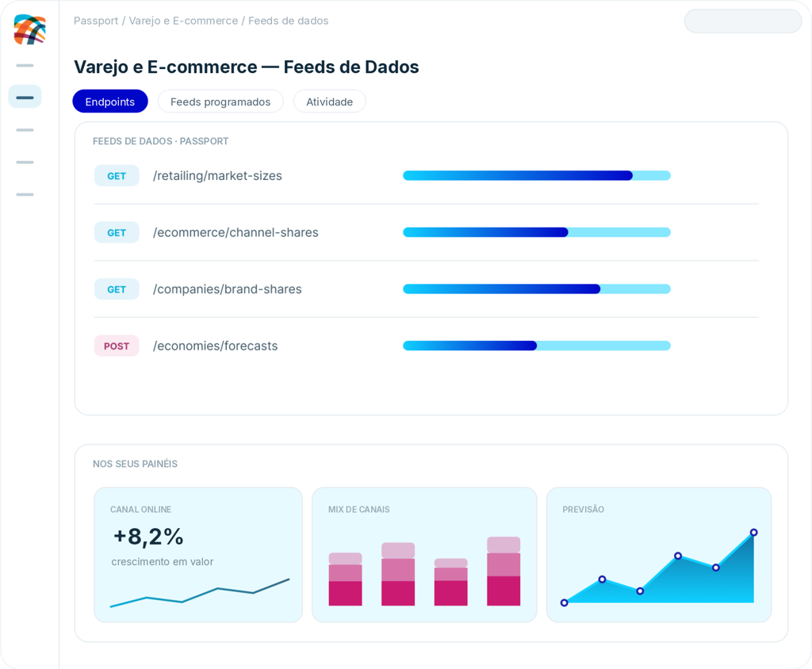Image resolution: width=812 pixels, height=669 pixels.
Task: Click the GET badge for market-sizes
Action: point(117,175)
